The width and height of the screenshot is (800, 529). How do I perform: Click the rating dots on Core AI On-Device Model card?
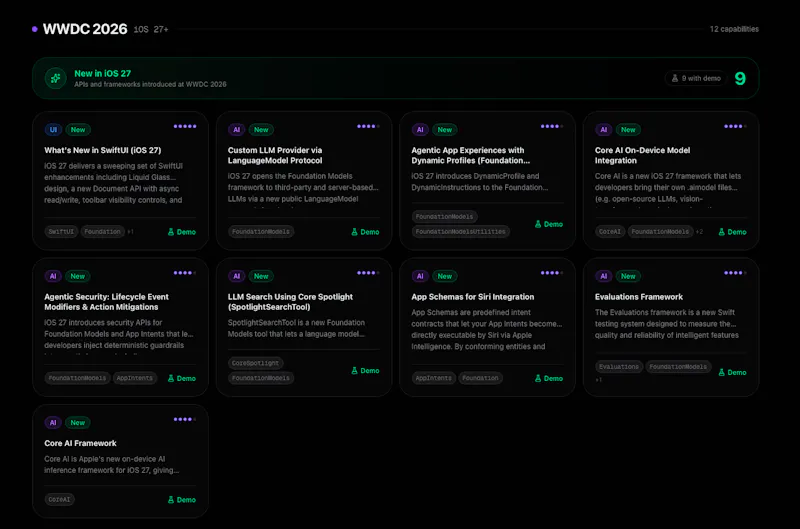(735, 126)
